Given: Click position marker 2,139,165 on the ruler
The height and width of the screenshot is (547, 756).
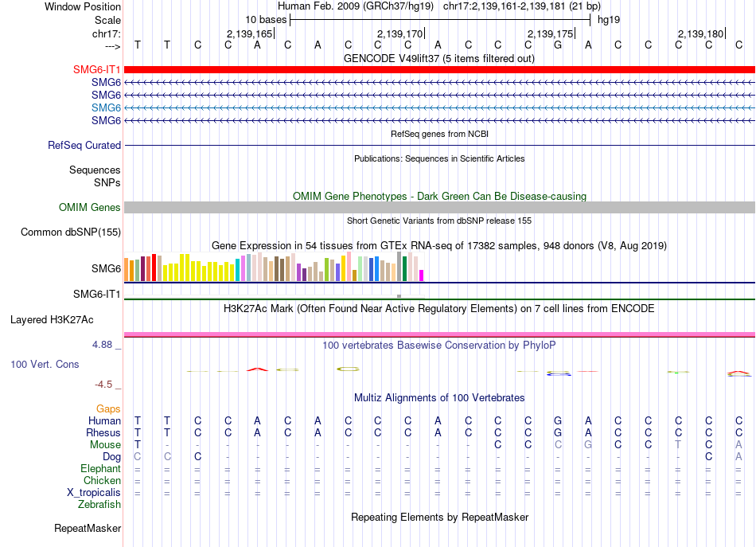Looking at the screenshot, I should pos(250,33).
